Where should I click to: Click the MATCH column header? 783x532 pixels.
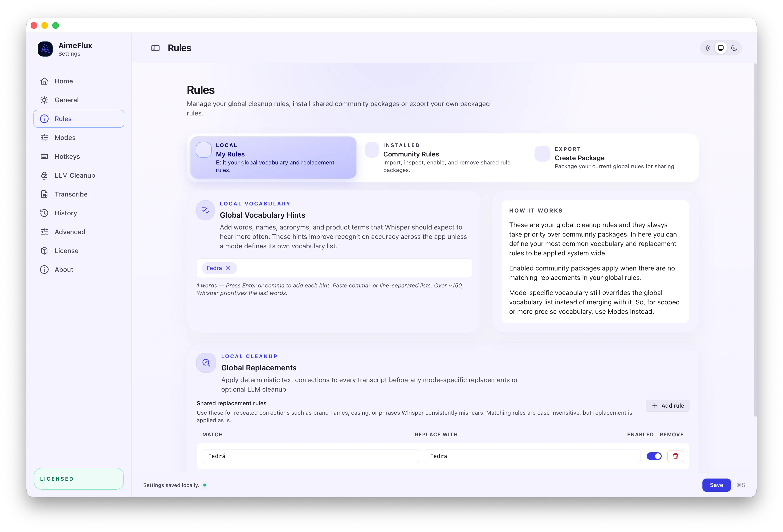[213, 435]
